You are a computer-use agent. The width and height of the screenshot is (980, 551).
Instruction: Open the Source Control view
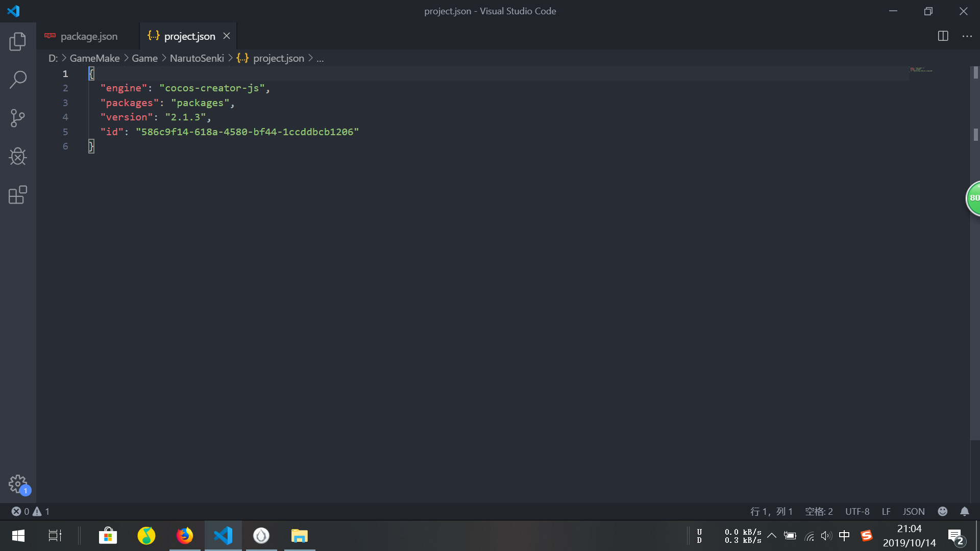18,118
